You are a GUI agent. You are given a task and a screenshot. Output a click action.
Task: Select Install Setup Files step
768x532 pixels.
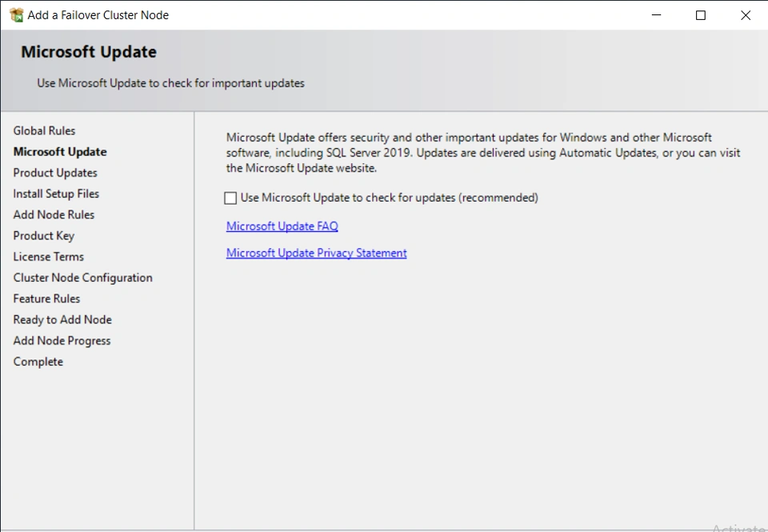point(56,194)
